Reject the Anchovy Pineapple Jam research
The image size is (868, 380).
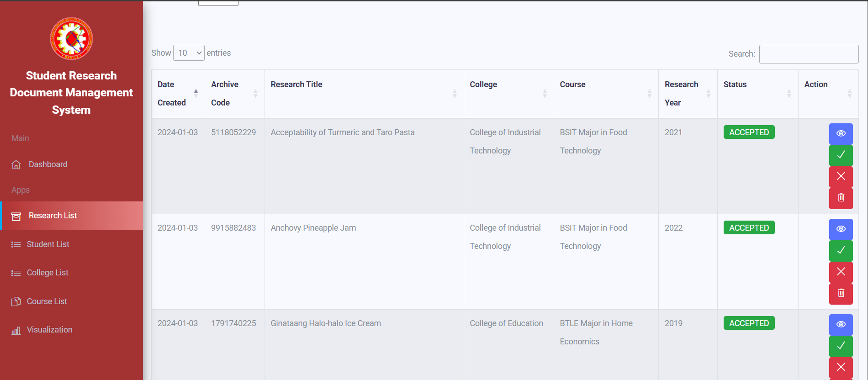coord(841,272)
